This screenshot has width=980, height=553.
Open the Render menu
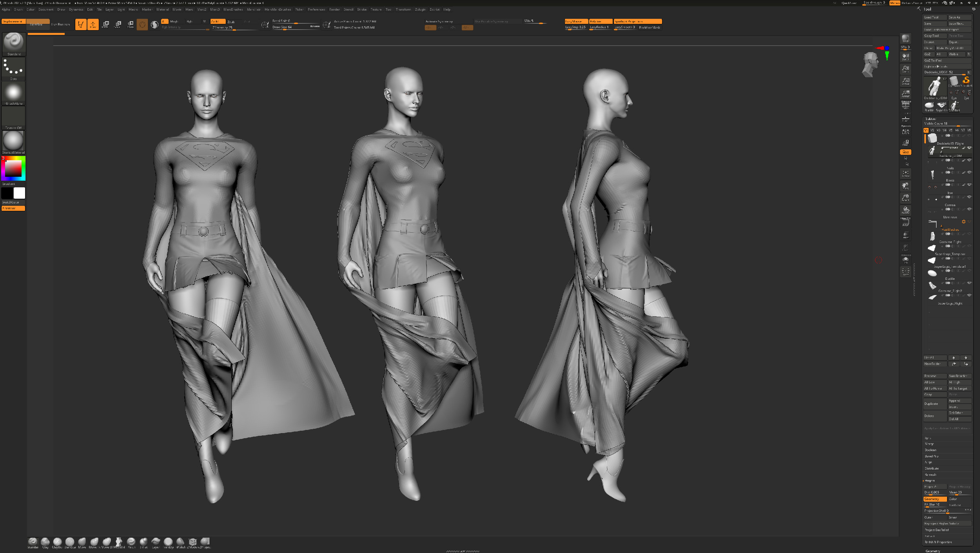[334, 9]
